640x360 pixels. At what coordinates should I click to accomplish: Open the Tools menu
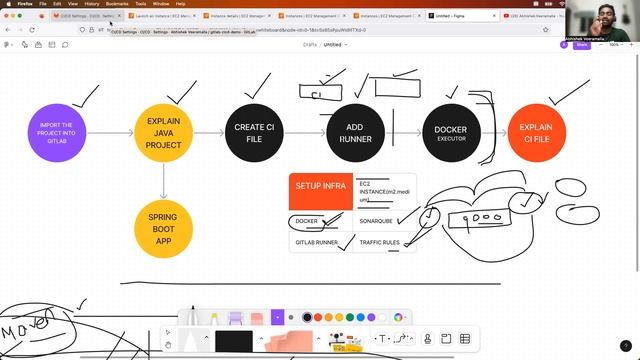(141, 4)
